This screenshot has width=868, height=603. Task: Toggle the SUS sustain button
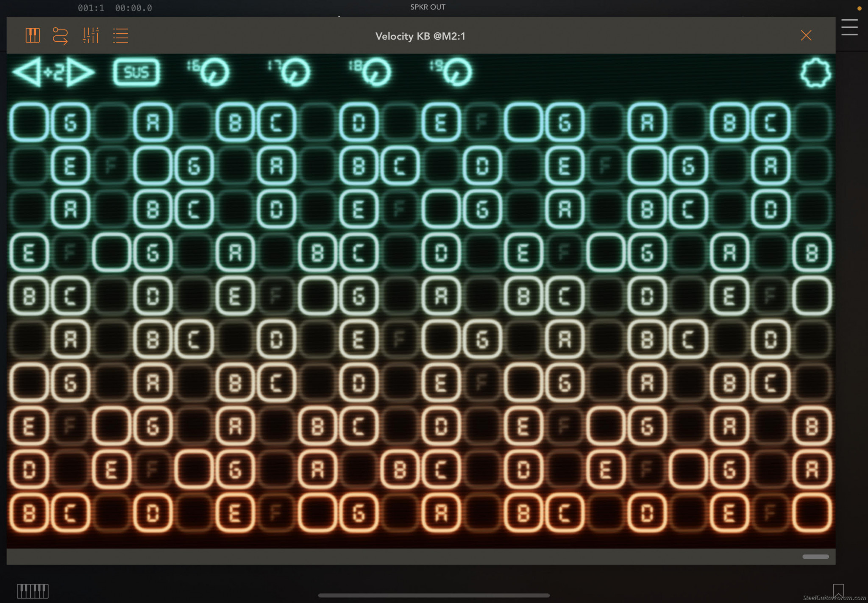click(136, 72)
